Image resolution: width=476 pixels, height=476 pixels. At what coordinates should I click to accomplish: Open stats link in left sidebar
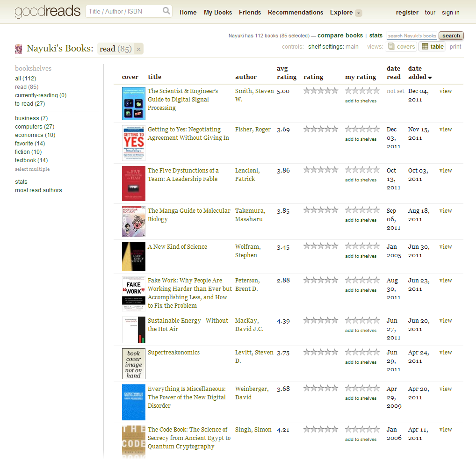(x=21, y=182)
